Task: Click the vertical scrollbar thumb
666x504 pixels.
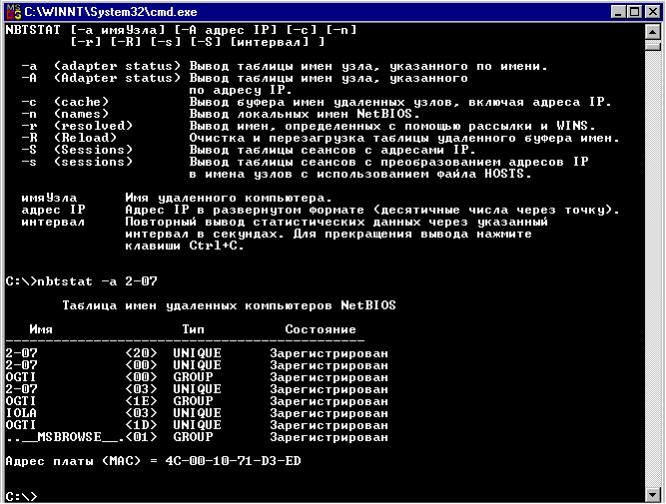Action: coord(652,45)
